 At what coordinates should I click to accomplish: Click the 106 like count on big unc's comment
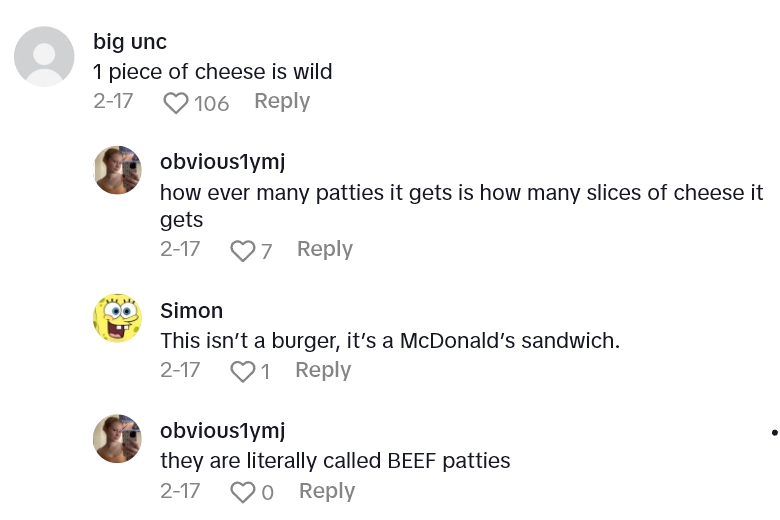[211, 103]
